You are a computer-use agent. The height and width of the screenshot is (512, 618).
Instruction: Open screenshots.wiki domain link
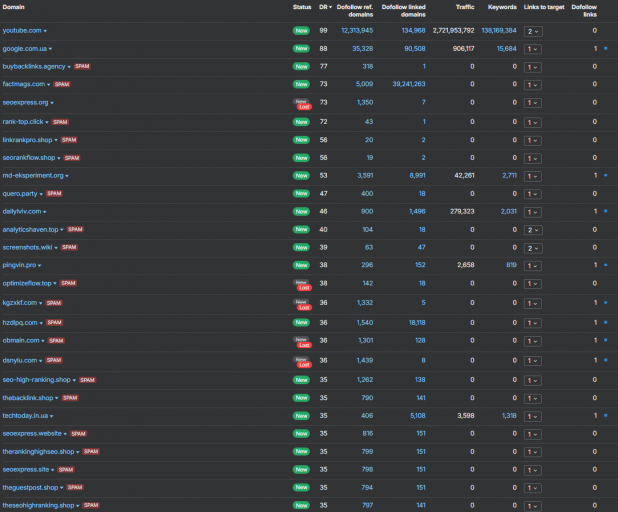coord(27,247)
